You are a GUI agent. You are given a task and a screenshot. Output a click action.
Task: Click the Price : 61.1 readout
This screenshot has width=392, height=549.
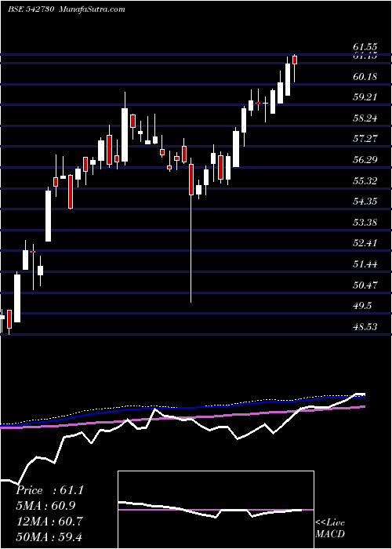pos(49,490)
